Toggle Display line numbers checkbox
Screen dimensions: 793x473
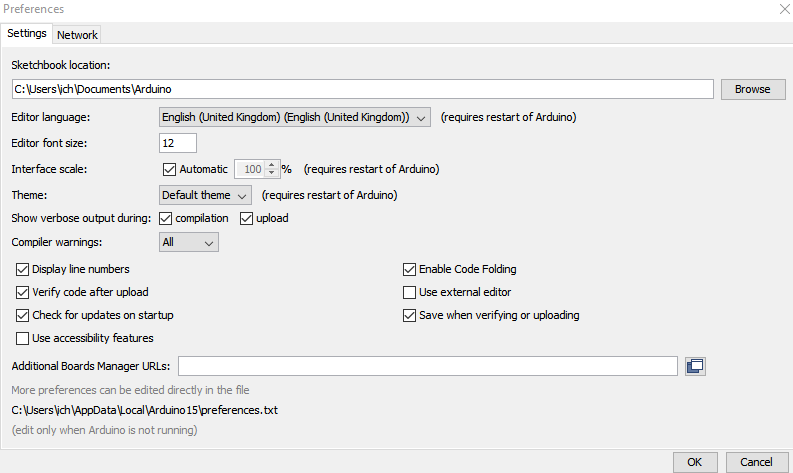tap(22, 270)
